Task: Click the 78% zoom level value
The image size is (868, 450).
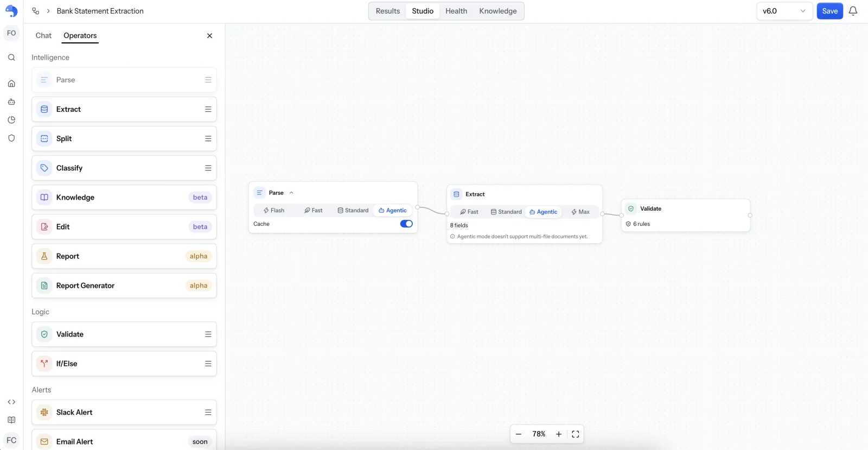Action: click(x=539, y=434)
